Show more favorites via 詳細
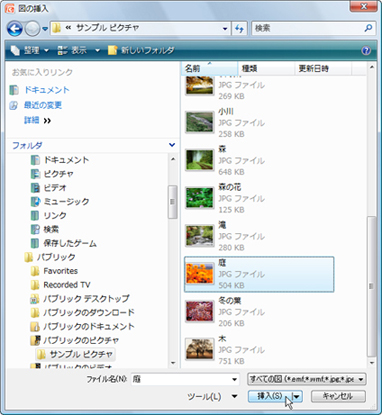This screenshot has width=382, height=415. 37,120
